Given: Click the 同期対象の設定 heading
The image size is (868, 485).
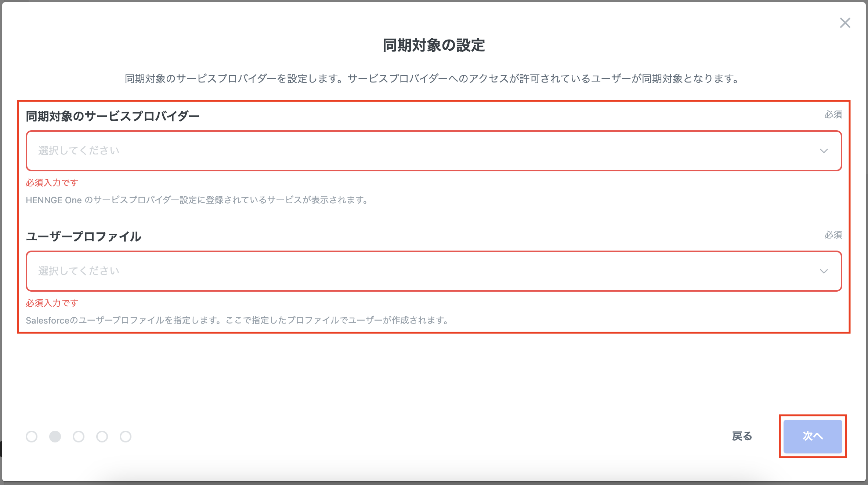Looking at the screenshot, I should click(434, 45).
